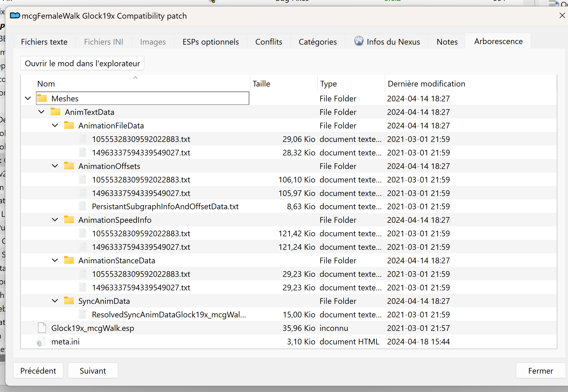Collapse the AnimationFileData folder chevron
Viewport: 568px width, 392px height.
click(x=55, y=125)
